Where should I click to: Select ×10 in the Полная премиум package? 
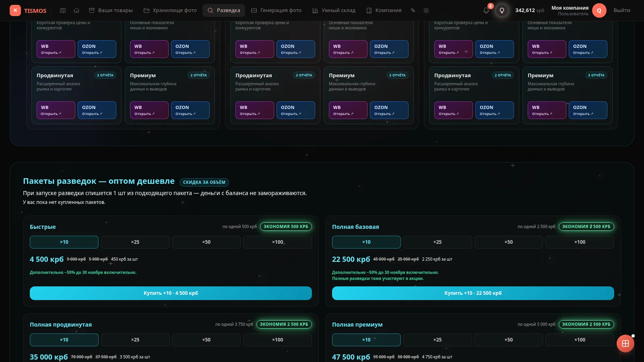366,340
